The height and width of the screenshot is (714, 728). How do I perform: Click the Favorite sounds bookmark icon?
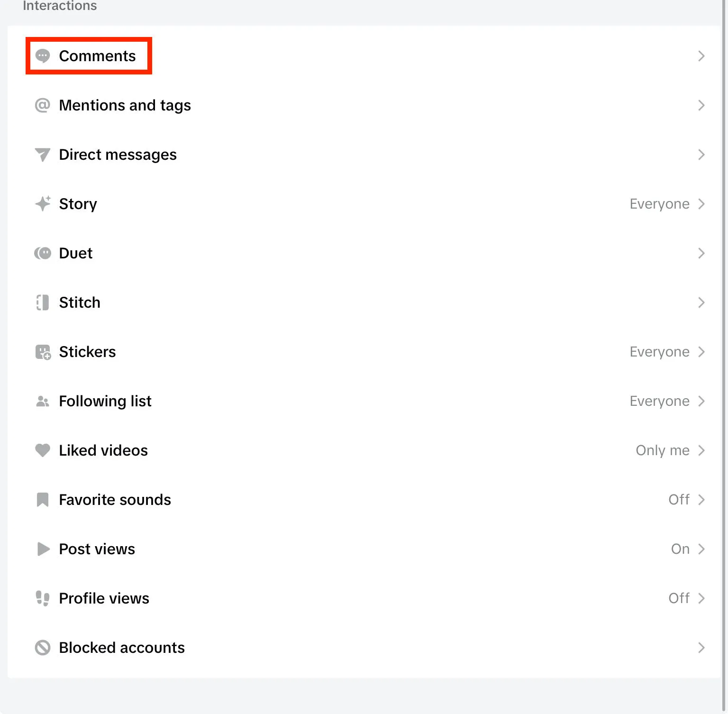tap(43, 500)
